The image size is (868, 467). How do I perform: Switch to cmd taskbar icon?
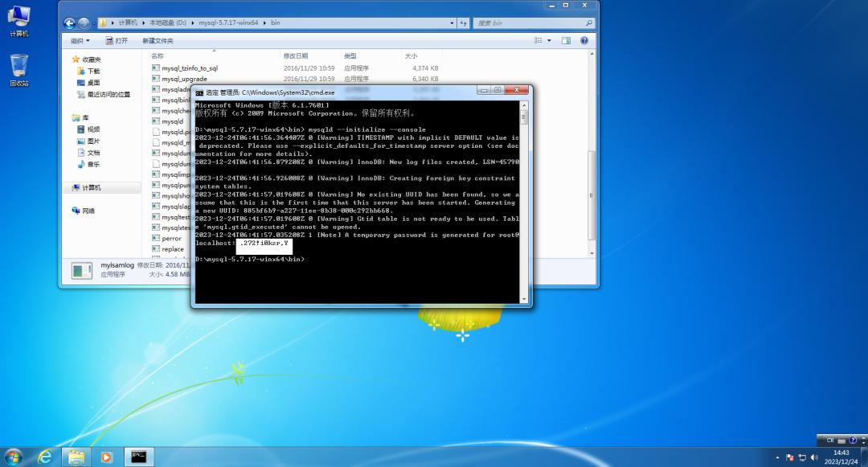138,457
